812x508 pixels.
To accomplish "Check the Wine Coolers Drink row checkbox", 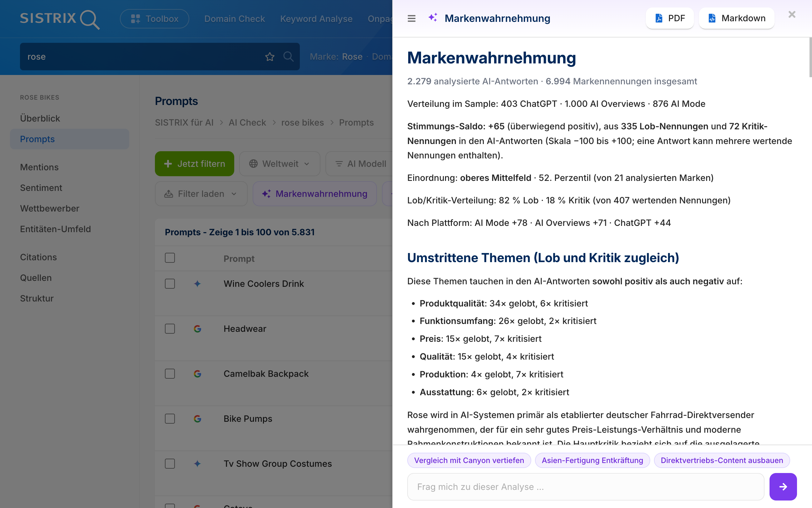I will [x=170, y=284].
